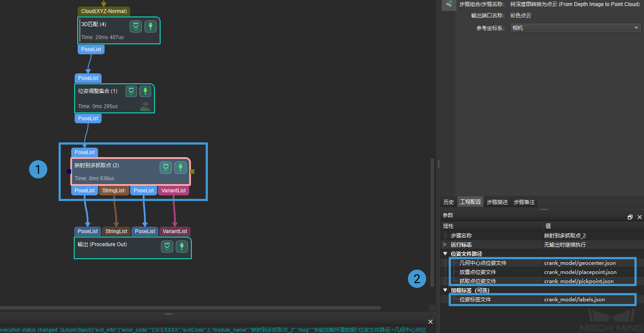The image size is (644, 333).
Task: Click the execution status log message
Action: pos(213,330)
